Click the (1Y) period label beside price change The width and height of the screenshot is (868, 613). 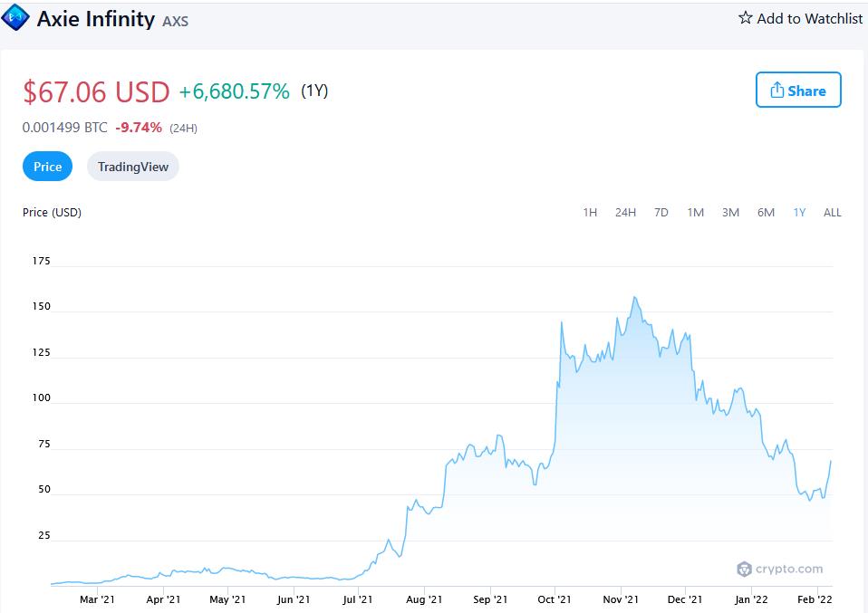[314, 91]
